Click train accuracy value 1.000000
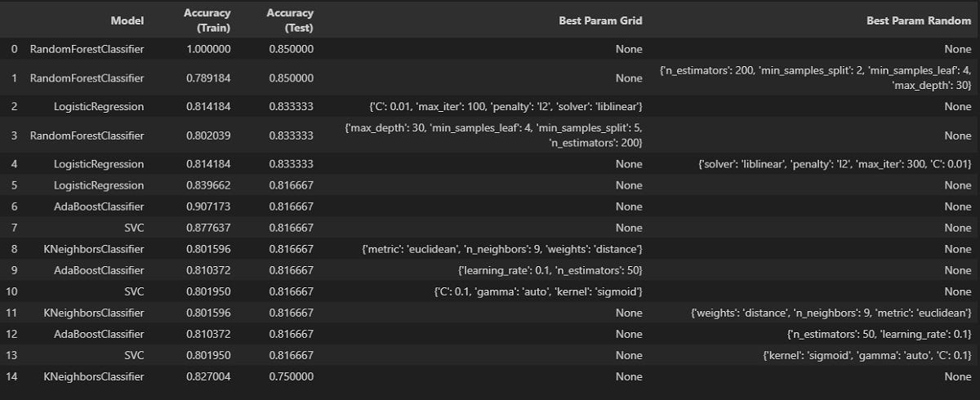This screenshot has width=980, height=400. click(207, 49)
